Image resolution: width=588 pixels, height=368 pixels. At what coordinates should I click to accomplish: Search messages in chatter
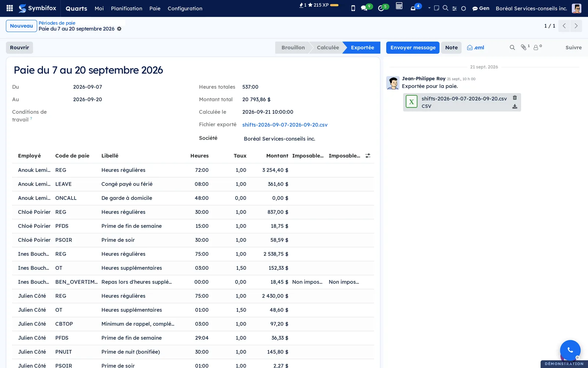512,47
